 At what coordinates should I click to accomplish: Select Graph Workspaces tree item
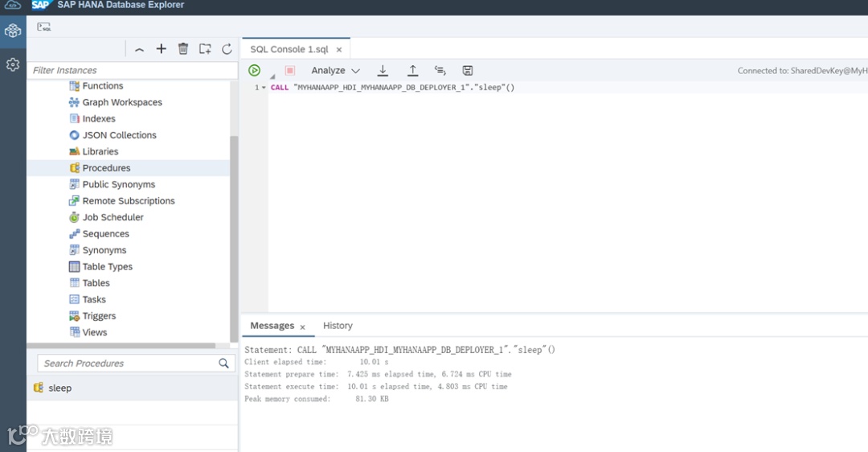tap(122, 102)
